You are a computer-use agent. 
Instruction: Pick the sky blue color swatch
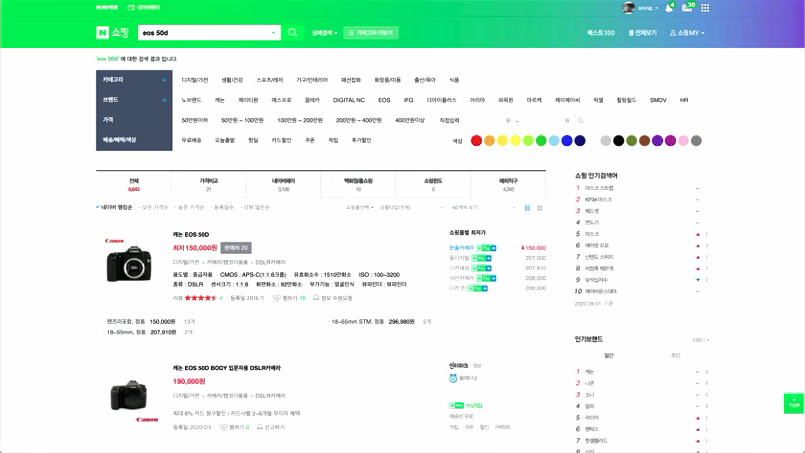(554, 141)
